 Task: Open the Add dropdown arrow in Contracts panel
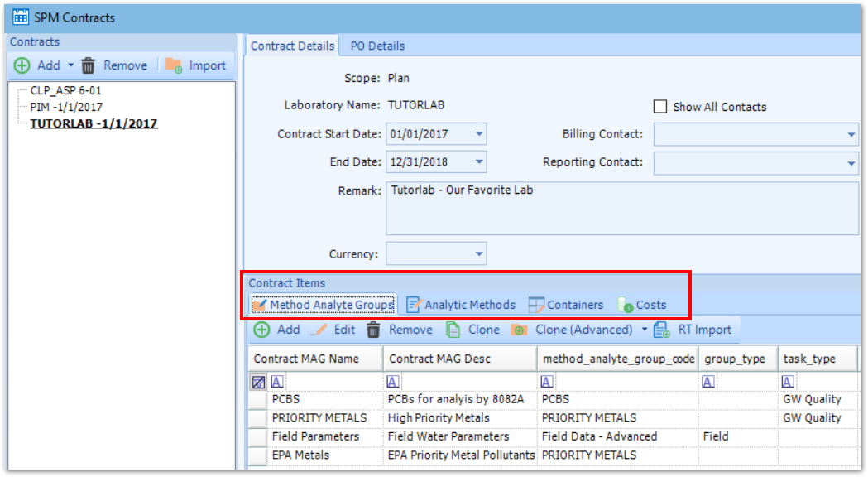point(71,65)
